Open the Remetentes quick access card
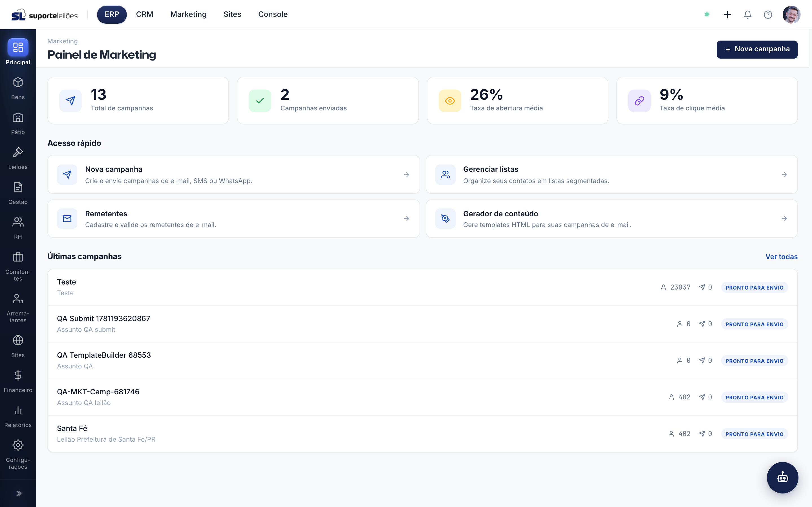The width and height of the screenshot is (812, 507). 233,219
